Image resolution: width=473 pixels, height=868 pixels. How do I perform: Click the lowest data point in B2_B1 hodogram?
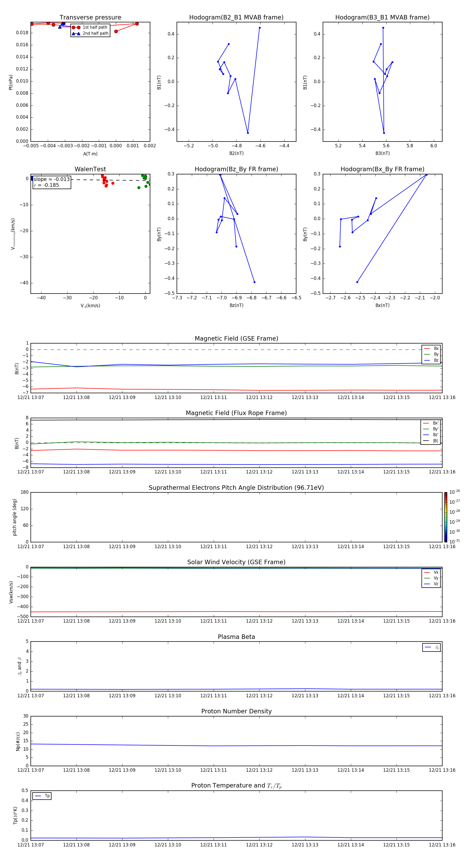click(x=248, y=133)
